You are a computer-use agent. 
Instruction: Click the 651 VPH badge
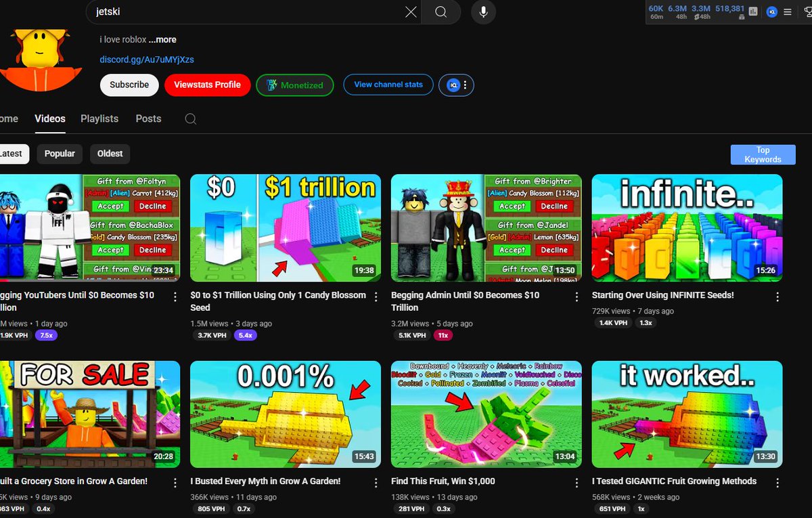tap(612, 509)
